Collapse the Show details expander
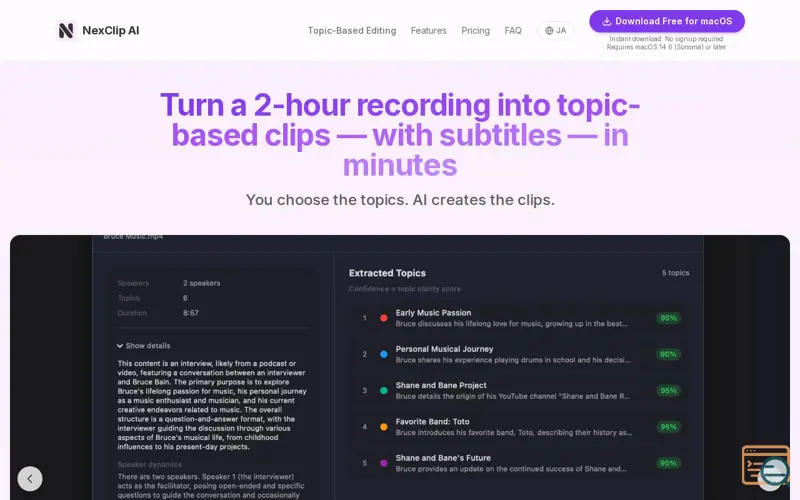 click(x=143, y=345)
